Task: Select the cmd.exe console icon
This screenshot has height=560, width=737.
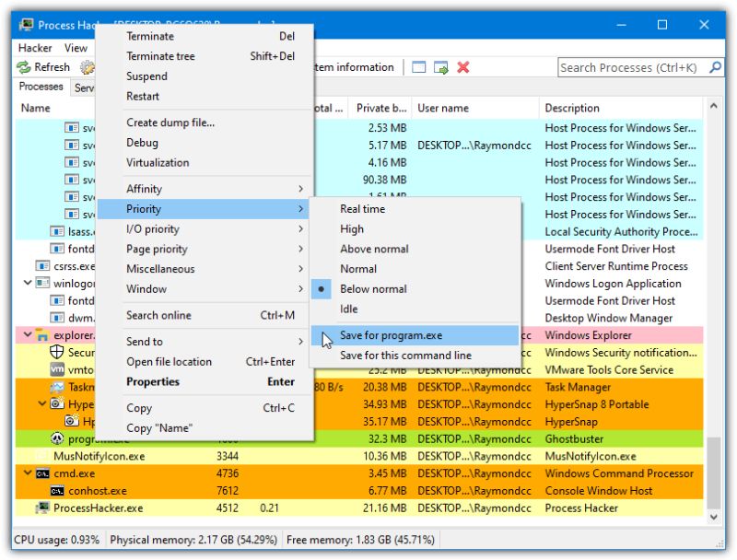Action: [42, 473]
